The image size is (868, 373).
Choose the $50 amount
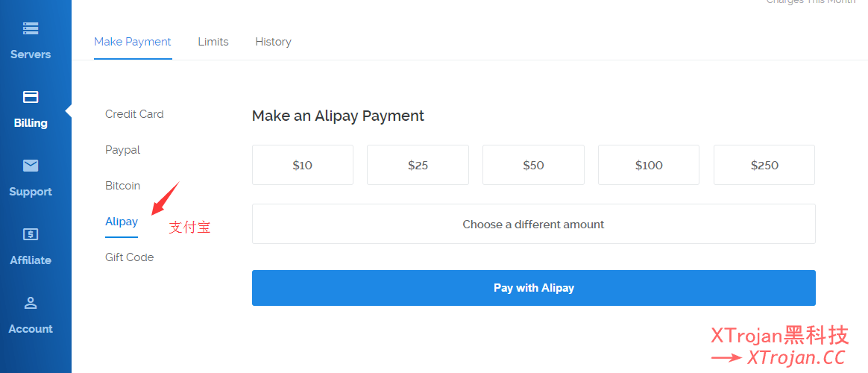533,165
